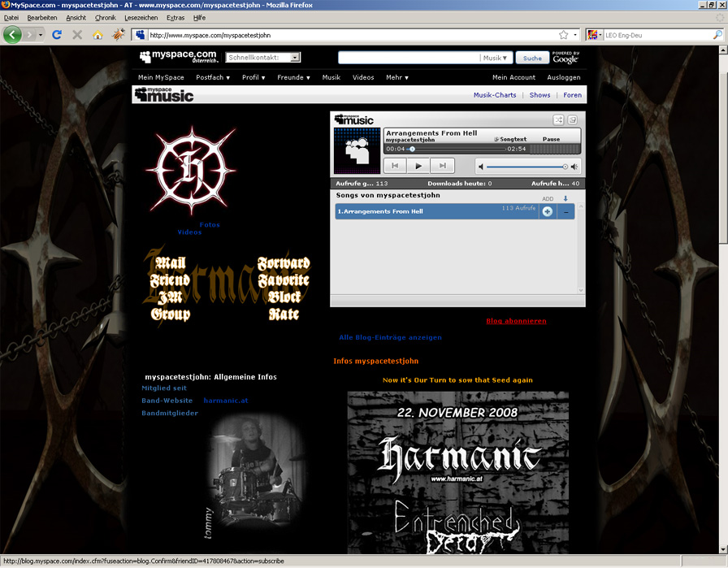Open the Musik search category dropdown

click(495, 58)
